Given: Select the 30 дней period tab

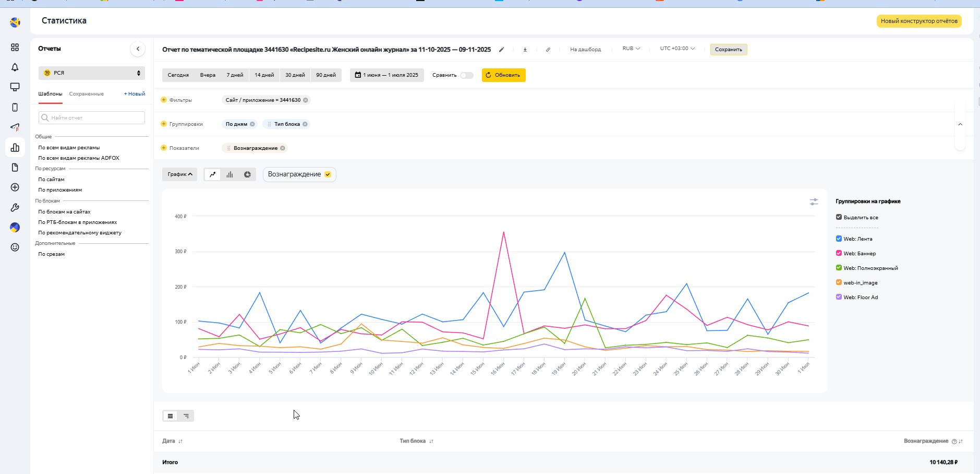Looking at the screenshot, I should 295,75.
